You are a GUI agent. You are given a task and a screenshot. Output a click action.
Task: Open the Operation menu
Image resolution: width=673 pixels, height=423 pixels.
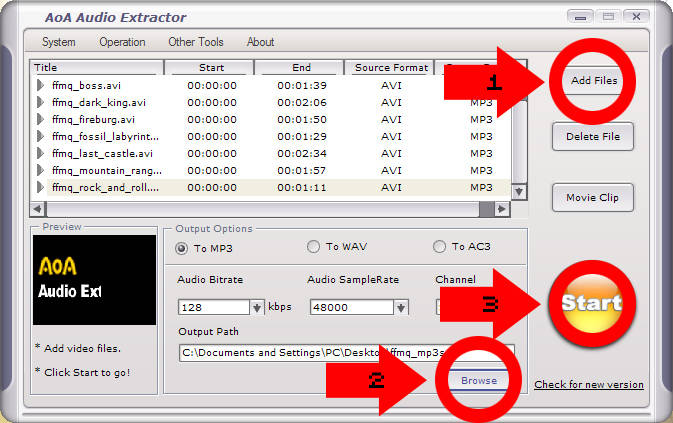pos(122,42)
